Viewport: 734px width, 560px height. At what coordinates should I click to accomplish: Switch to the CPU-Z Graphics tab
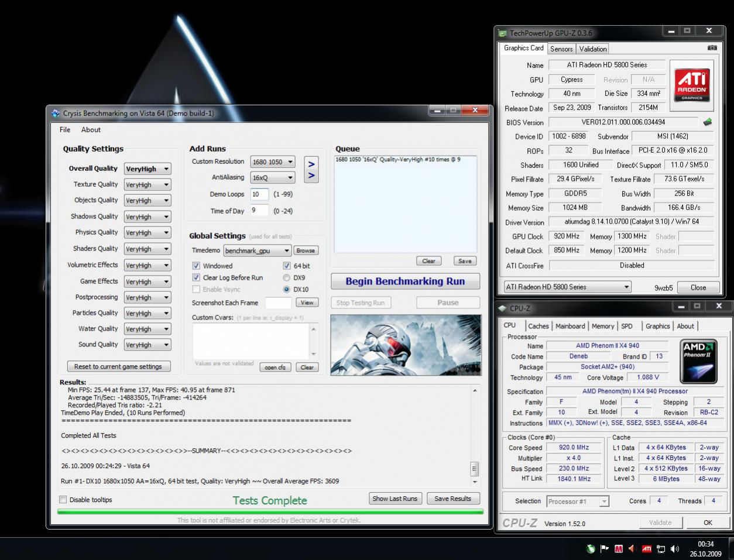pyautogui.click(x=658, y=327)
